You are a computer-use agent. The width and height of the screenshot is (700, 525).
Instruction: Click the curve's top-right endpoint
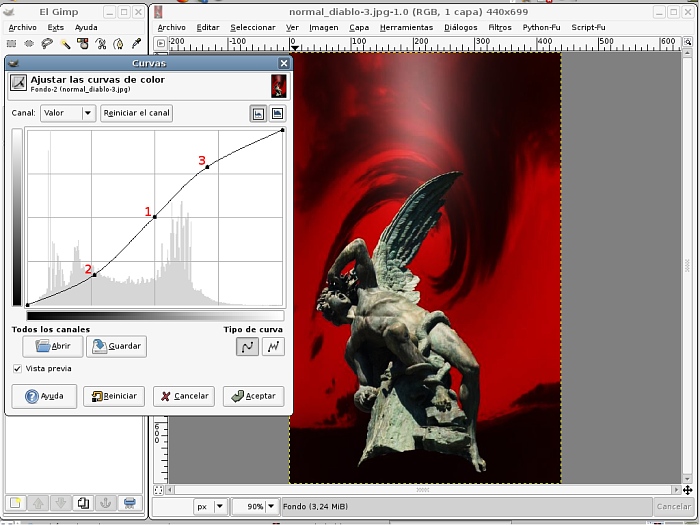[x=283, y=130]
